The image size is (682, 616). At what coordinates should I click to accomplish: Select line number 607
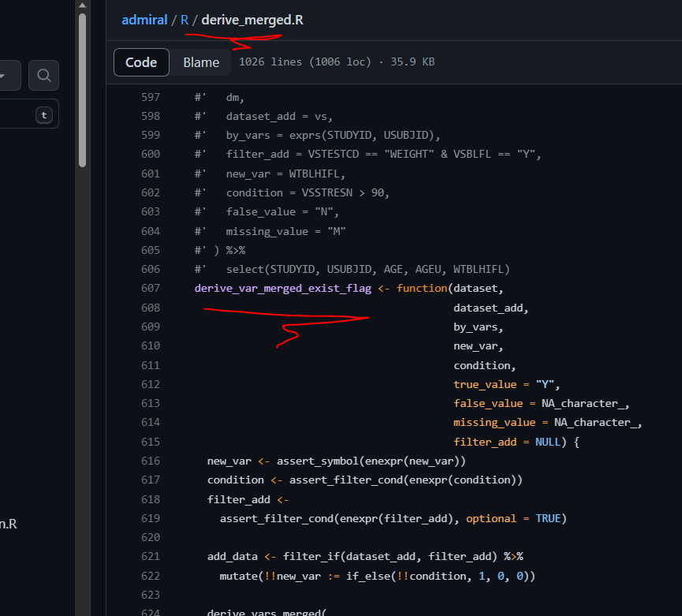point(150,288)
